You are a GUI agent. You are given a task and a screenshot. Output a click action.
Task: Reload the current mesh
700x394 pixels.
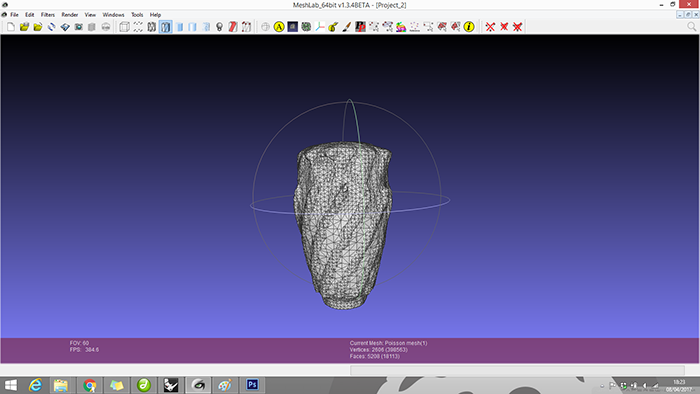[x=51, y=27]
